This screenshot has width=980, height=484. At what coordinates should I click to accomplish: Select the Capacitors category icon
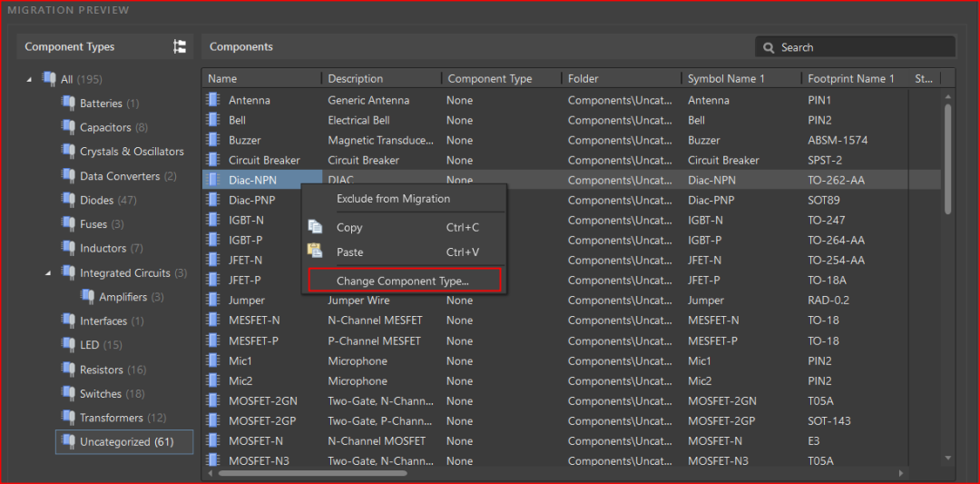pyautogui.click(x=67, y=127)
